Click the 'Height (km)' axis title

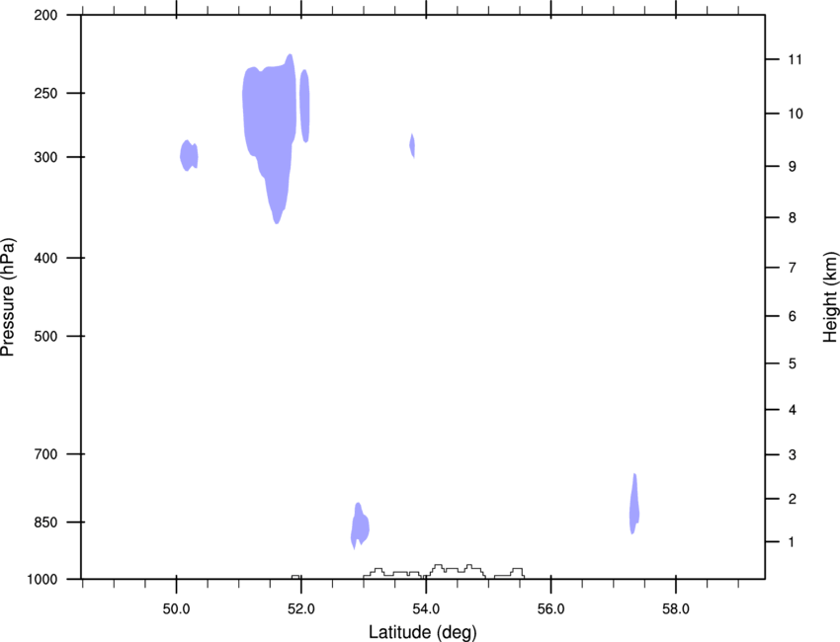830,297
